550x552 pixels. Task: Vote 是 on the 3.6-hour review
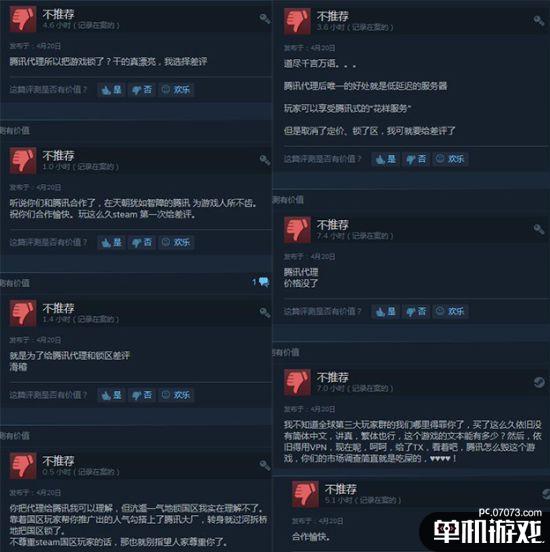[386, 159]
